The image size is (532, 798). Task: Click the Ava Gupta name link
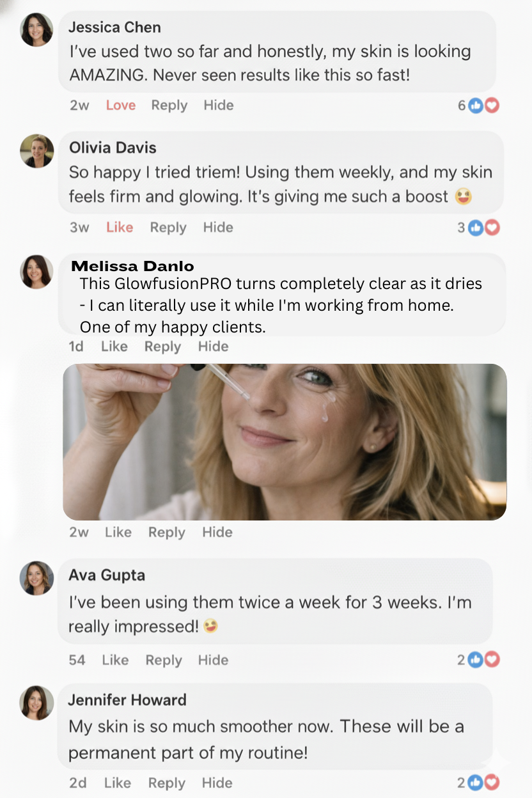pos(107,575)
